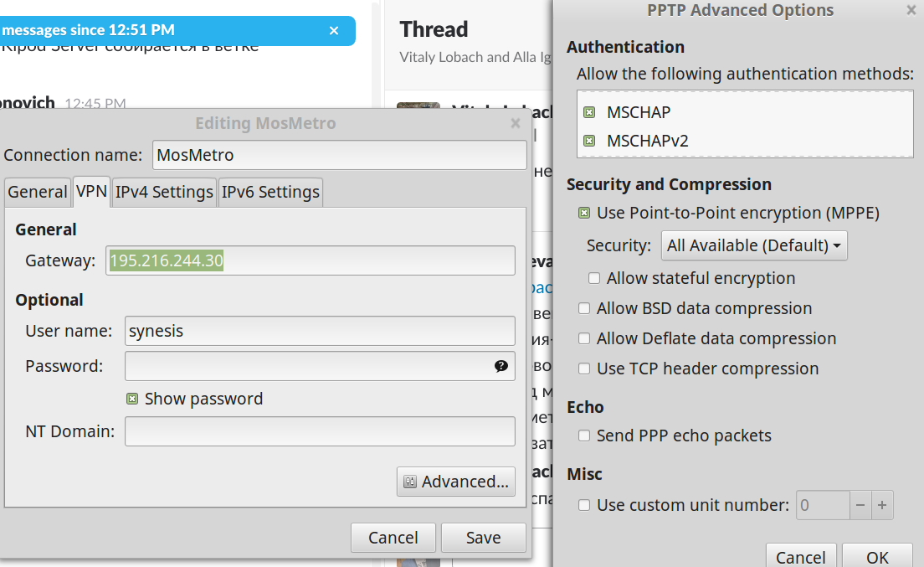Image resolution: width=924 pixels, height=567 pixels.
Task: Decrease custom unit number with minus
Action: [860, 505]
